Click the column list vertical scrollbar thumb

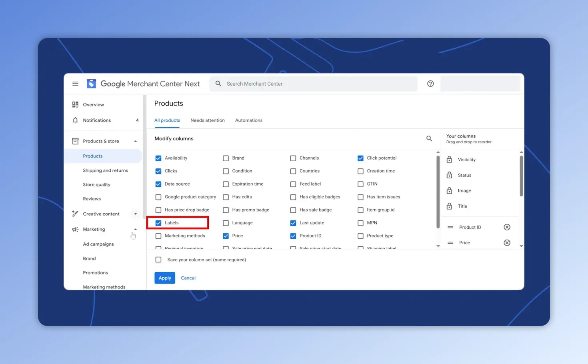[x=438, y=192]
